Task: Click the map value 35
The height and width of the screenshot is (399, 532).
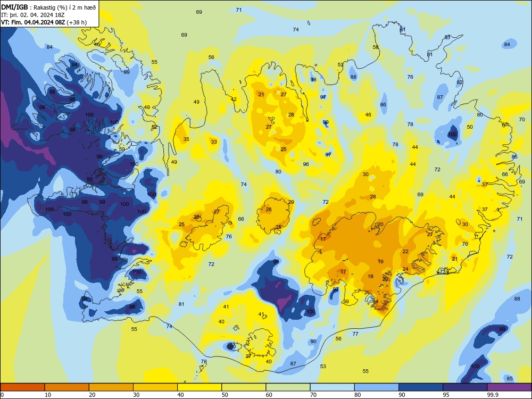Action: [x=186, y=139]
